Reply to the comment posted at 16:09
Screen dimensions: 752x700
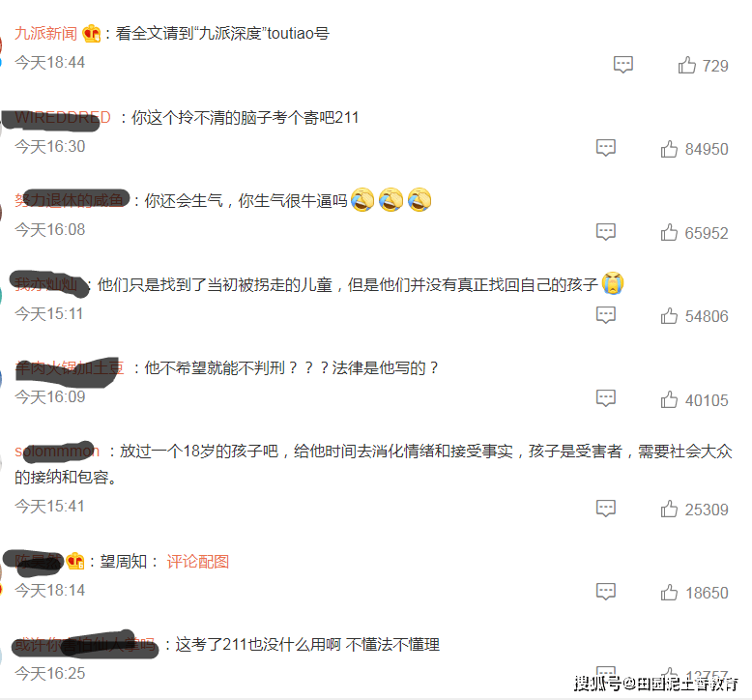pos(606,398)
